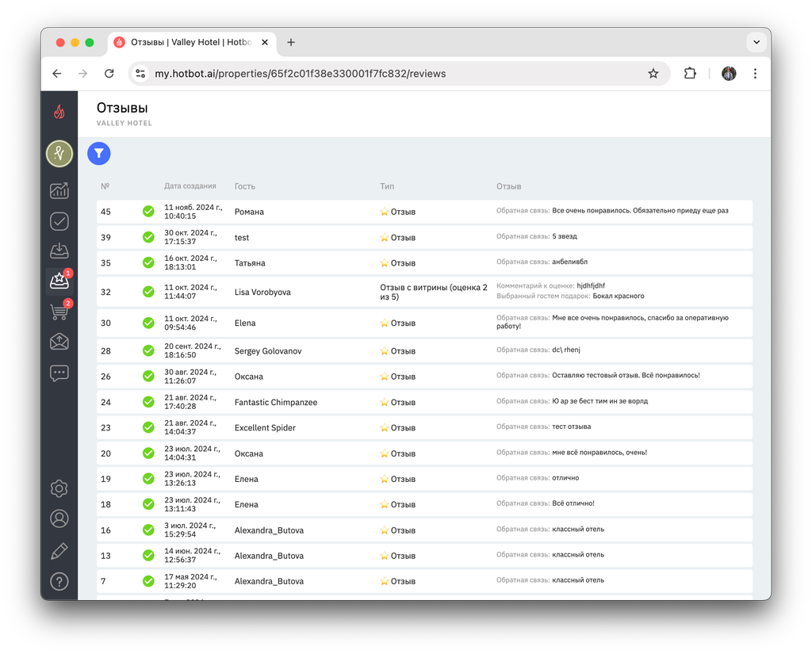Image resolution: width=812 pixels, height=654 pixels.
Task: Open the chat bubble sidebar icon
Action: [59, 373]
